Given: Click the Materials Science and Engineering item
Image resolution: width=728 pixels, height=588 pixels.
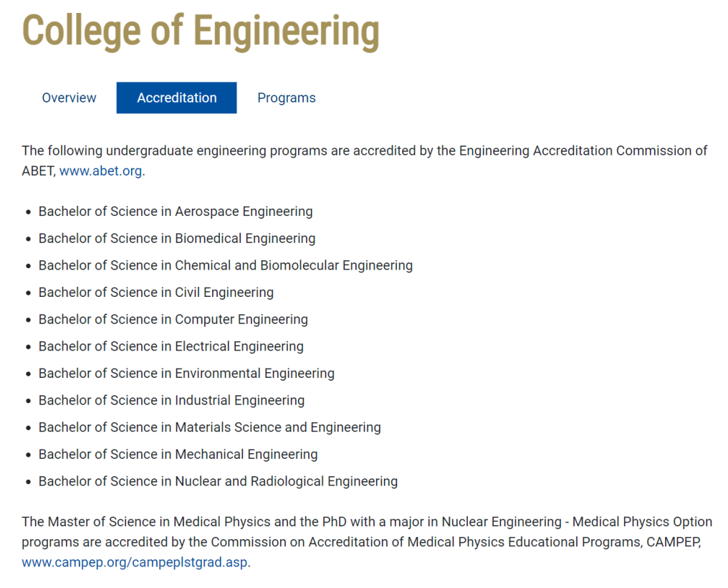Looking at the screenshot, I should 210,427.
